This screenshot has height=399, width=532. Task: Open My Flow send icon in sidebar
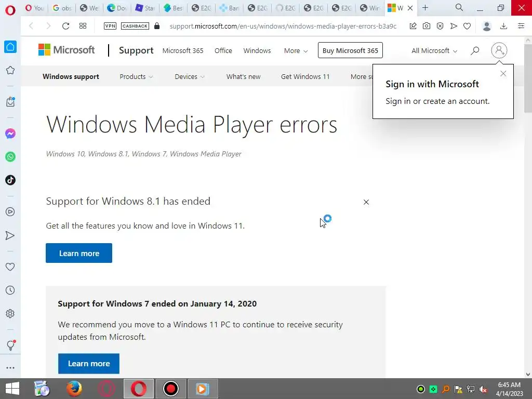point(10,235)
